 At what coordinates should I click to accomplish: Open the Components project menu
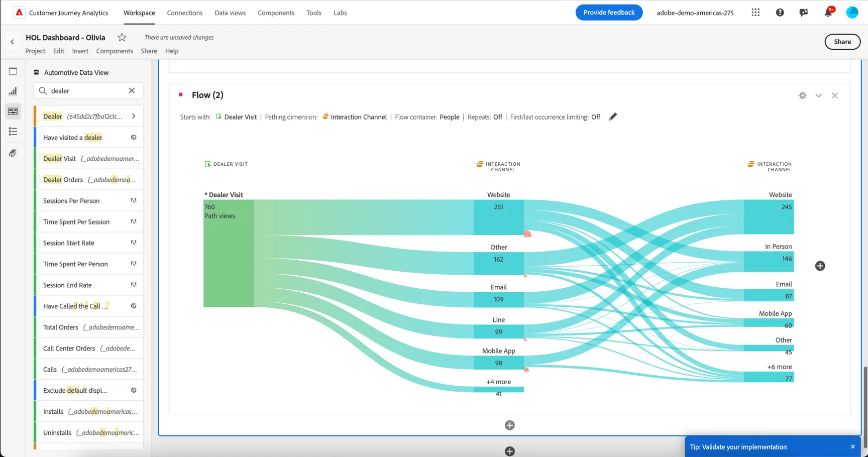[x=115, y=51]
